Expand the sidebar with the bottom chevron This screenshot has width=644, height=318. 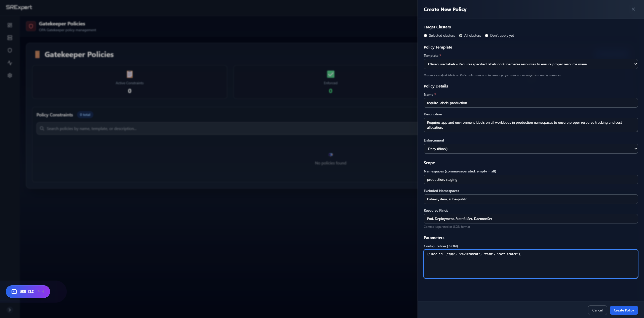tap(10, 310)
